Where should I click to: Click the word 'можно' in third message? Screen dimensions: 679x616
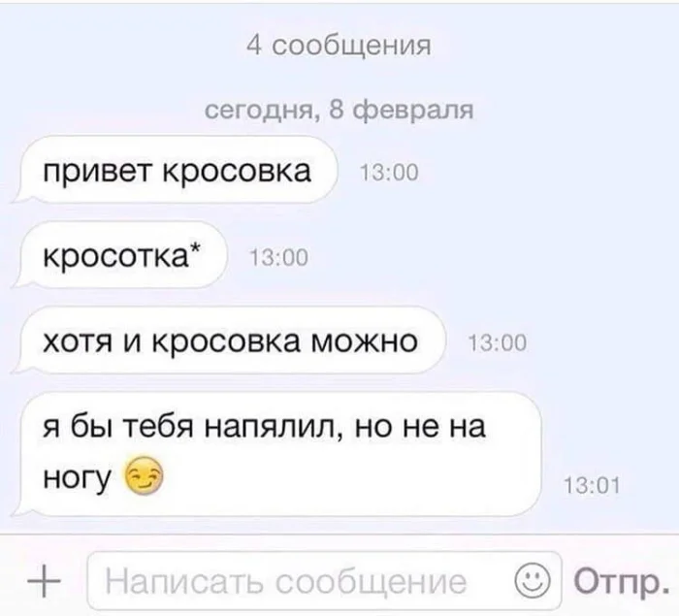(x=364, y=340)
